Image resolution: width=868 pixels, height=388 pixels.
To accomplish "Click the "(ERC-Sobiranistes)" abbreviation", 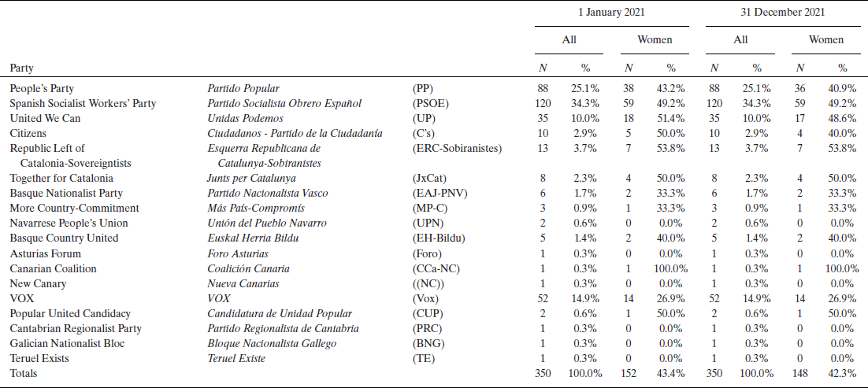I will [456, 148].
